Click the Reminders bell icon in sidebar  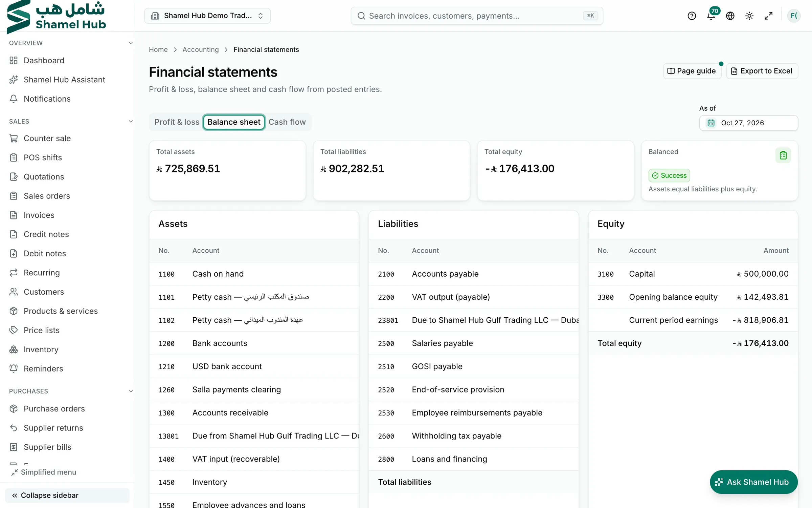(14, 368)
